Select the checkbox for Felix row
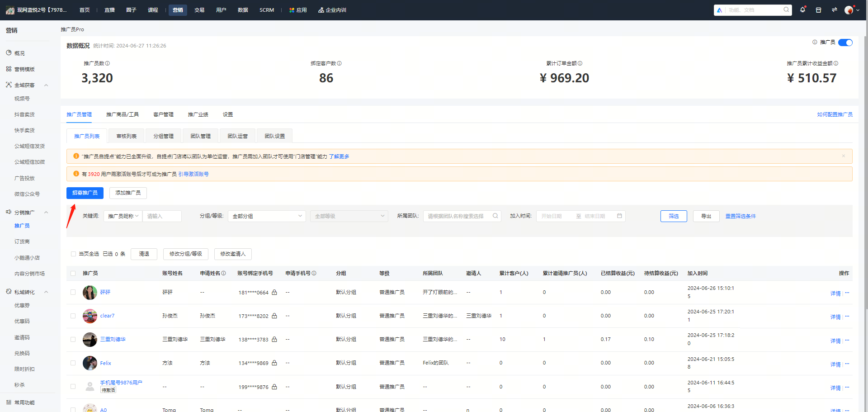The image size is (868, 412). click(73, 363)
